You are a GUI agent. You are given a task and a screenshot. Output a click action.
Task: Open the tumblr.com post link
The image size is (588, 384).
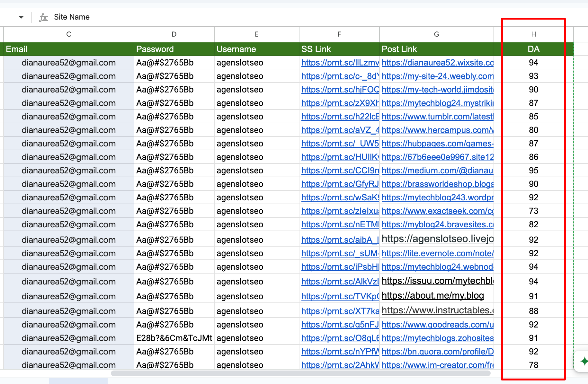(x=437, y=117)
